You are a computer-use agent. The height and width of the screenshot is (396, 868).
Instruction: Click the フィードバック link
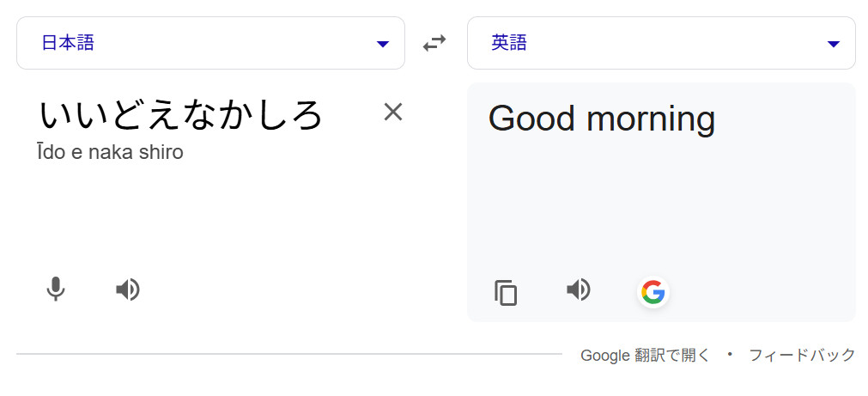802,355
